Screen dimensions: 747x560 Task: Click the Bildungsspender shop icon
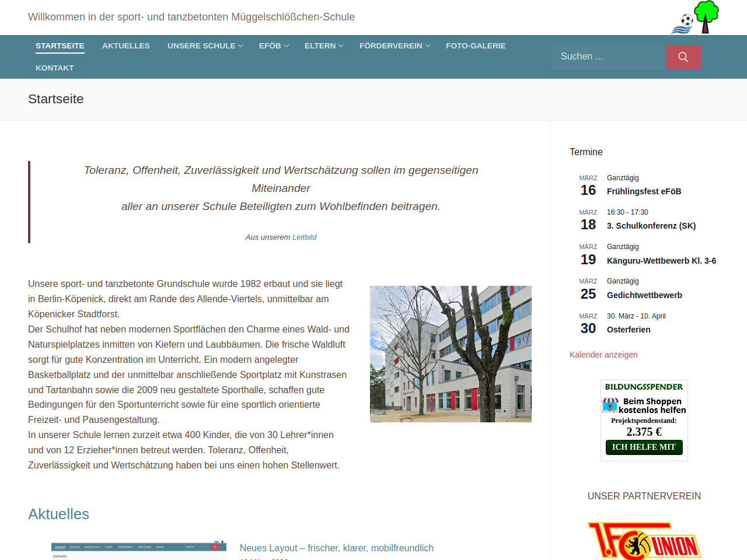610,405
